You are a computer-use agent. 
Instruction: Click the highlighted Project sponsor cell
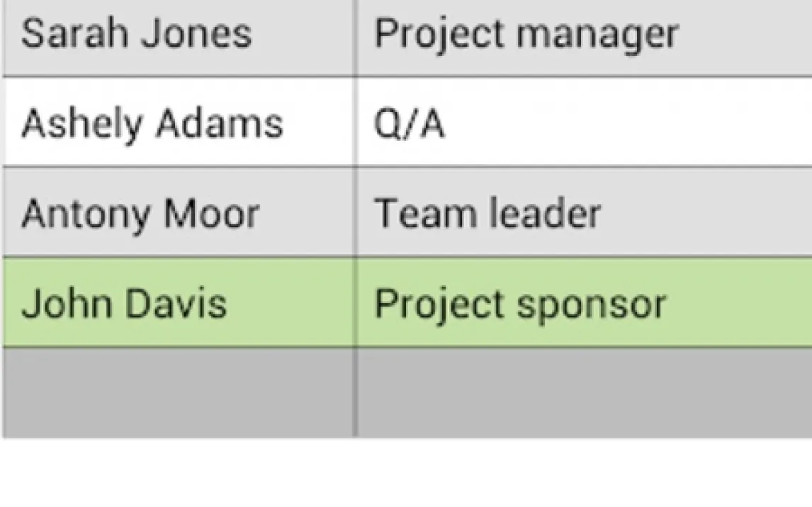tap(581, 303)
